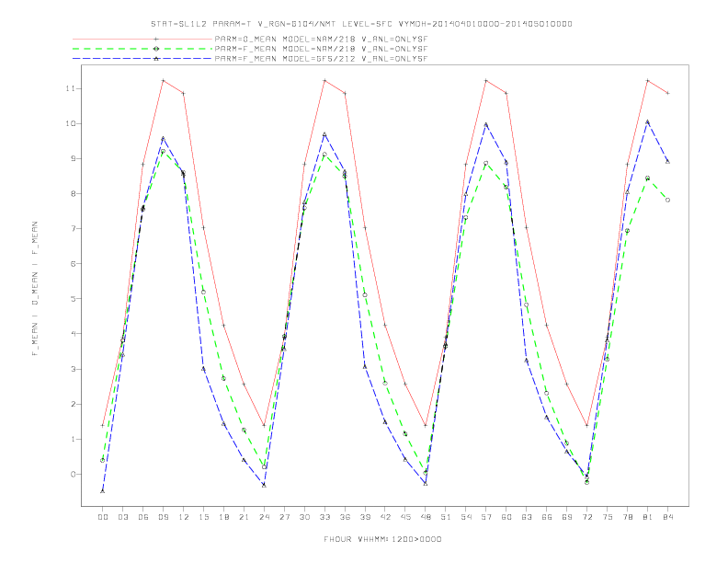Image resolution: width=728 pixels, height=563 pixels.
Task: Click the green circle marker at hour 15
Action: (x=203, y=292)
